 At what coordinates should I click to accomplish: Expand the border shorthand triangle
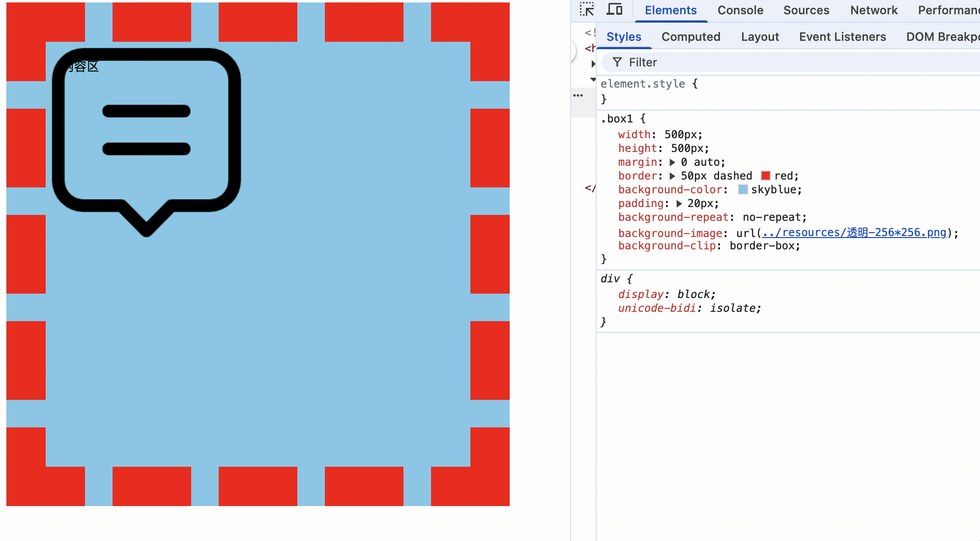672,176
